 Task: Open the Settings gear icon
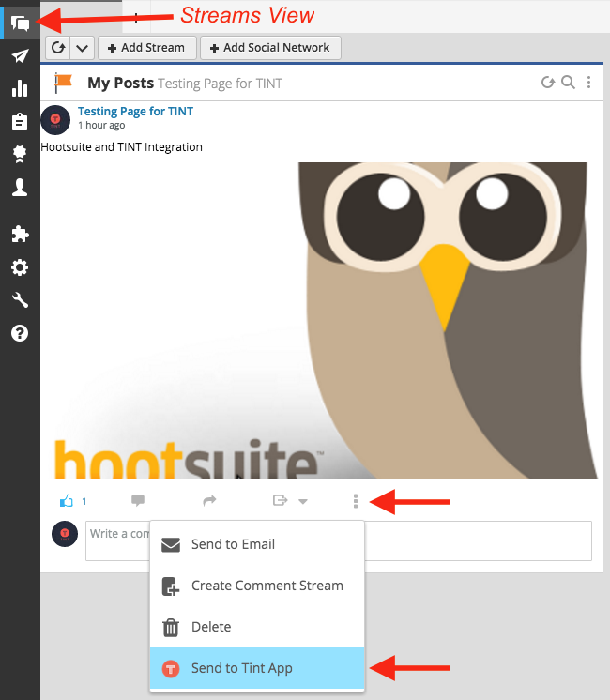pos(20,267)
